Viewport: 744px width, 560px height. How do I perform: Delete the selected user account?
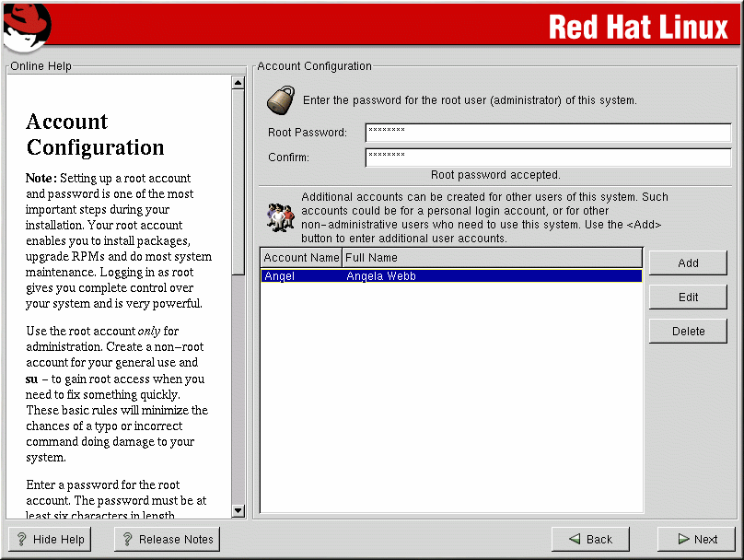[688, 332]
